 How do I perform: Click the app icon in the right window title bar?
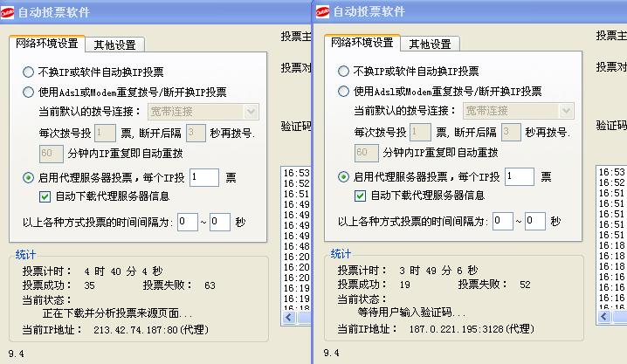pos(323,11)
